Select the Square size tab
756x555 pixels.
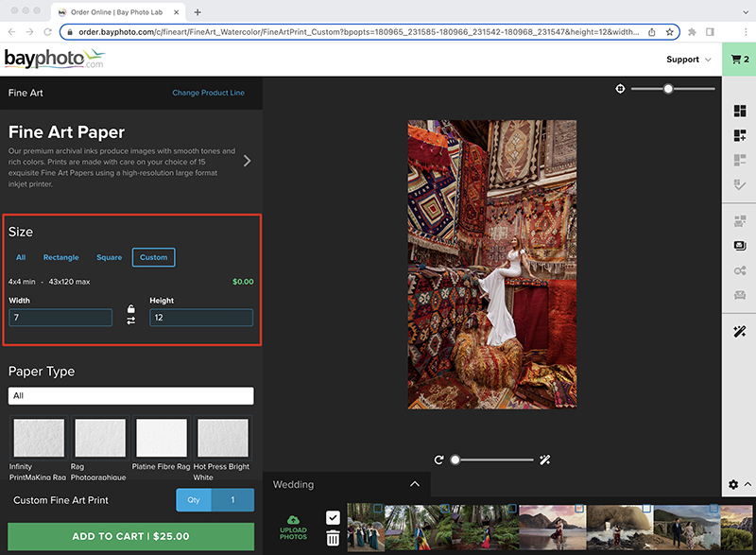click(109, 257)
